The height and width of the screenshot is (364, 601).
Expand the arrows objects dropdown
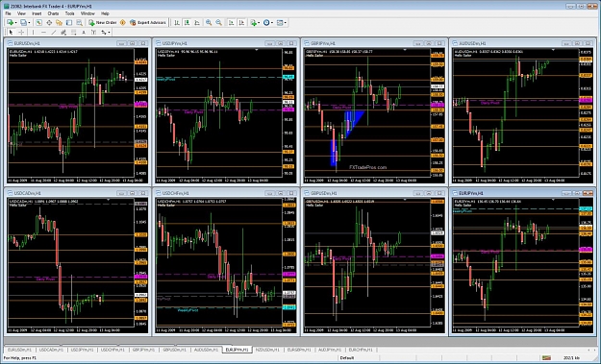(x=110, y=32)
